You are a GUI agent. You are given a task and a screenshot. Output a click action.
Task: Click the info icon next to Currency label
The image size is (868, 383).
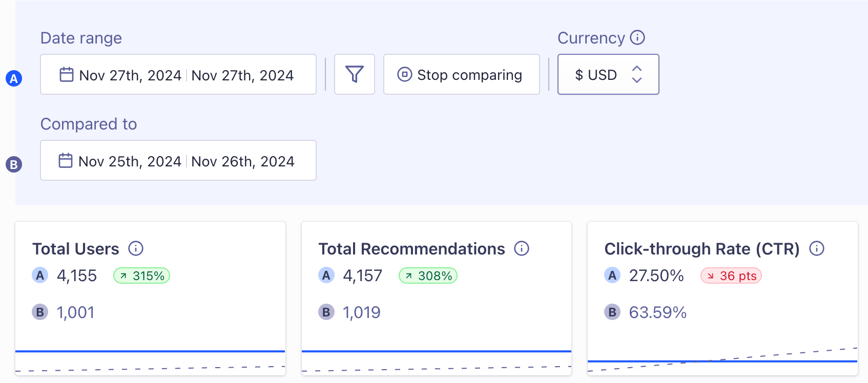(637, 37)
